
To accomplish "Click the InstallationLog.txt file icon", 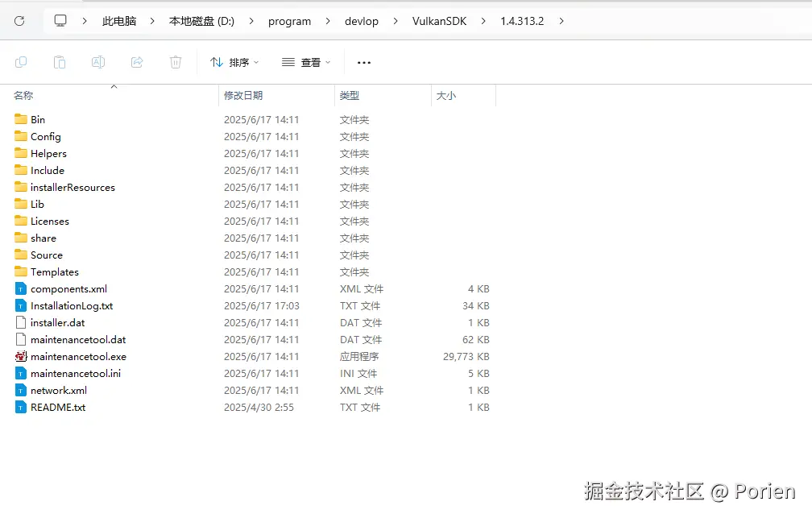I will (x=21, y=305).
